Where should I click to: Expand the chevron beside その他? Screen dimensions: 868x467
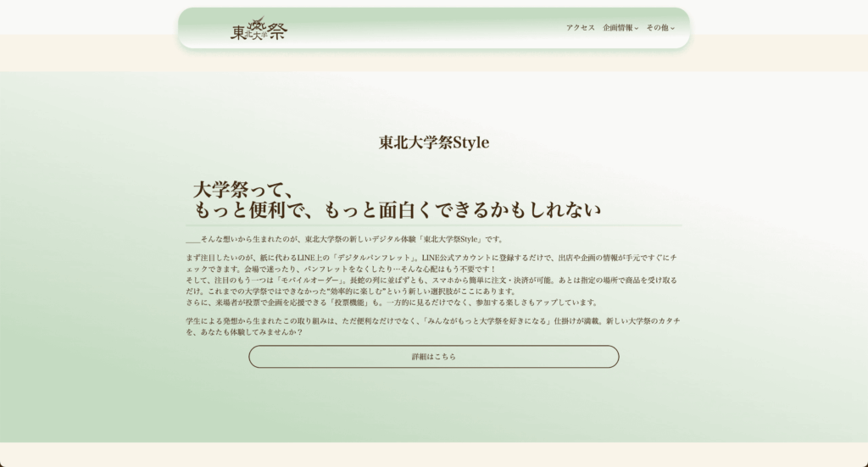[673, 29]
